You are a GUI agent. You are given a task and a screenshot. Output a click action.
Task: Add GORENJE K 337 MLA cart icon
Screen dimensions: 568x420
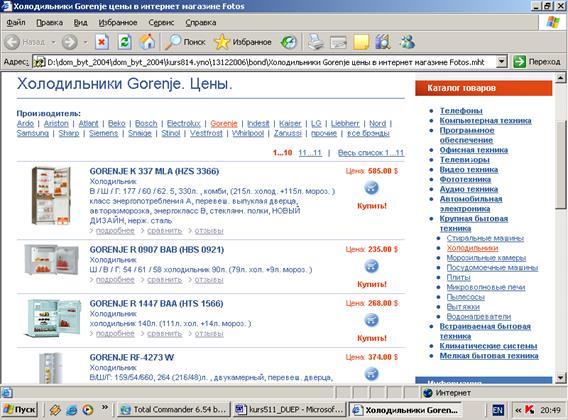pyautogui.click(x=371, y=188)
